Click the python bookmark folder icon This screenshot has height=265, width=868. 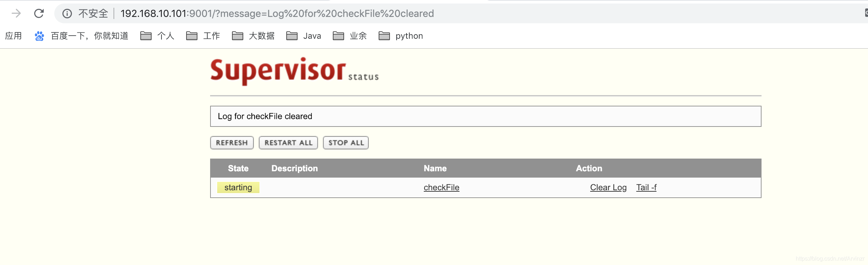point(384,36)
